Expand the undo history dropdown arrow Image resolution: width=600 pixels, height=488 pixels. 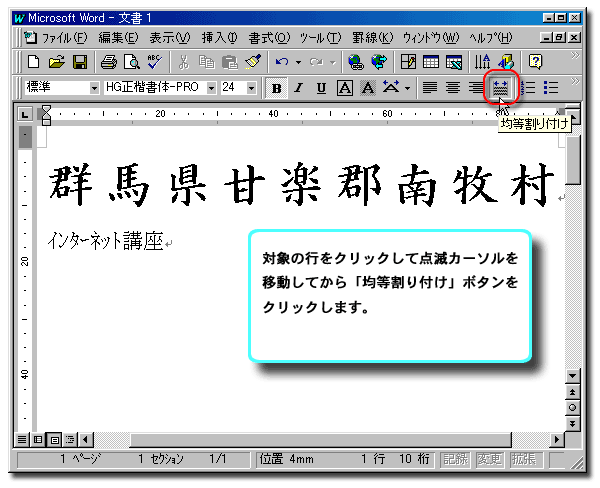coord(298,62)
